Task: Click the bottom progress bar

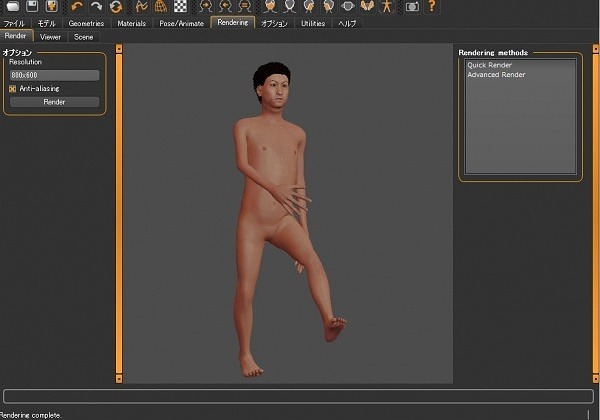Action: (x=298, y=396)
